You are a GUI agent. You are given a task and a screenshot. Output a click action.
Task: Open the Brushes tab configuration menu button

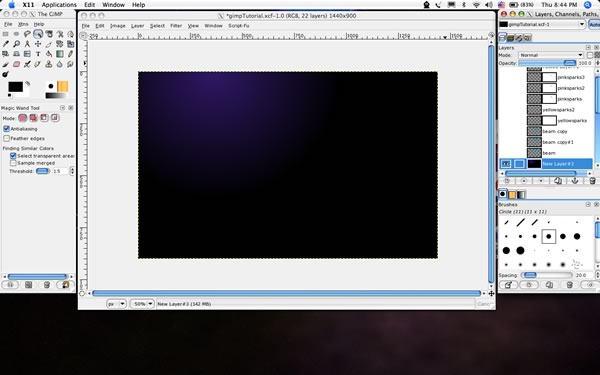pyautogui.click(x=588, y=205)
